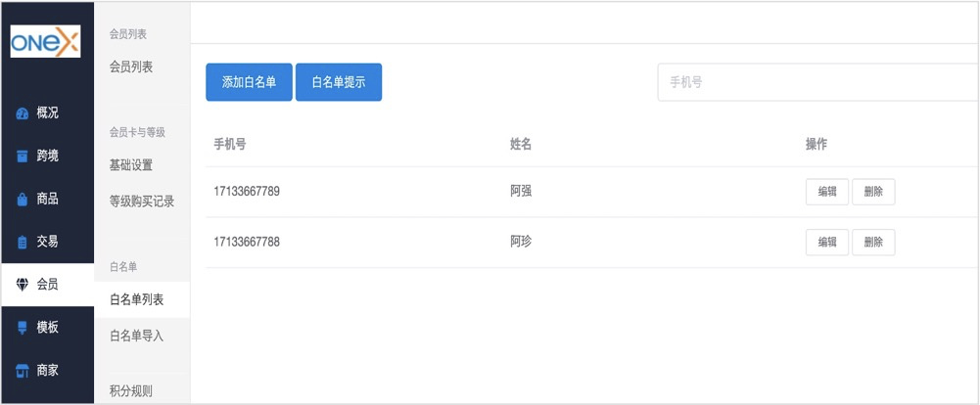Open the 模板 brush icon
The width and height of the screenshot is (980, 405).
[22, 328]
